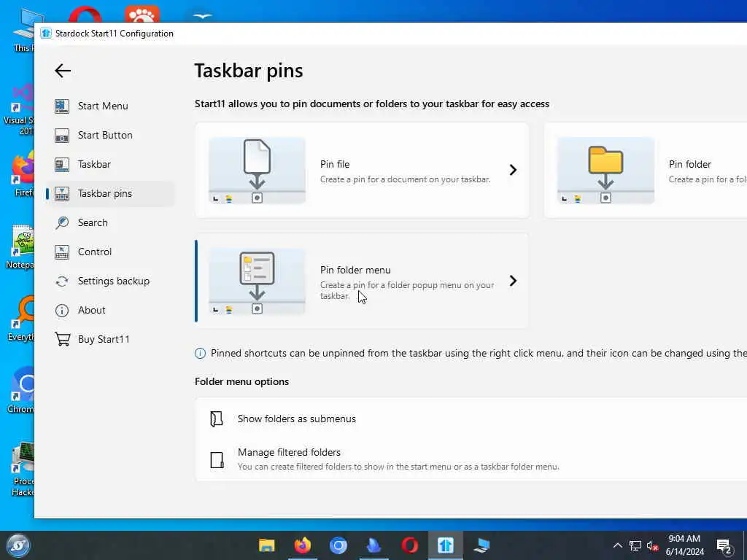Click the info icon beside pinned shortcuts note

click(200, 354)
